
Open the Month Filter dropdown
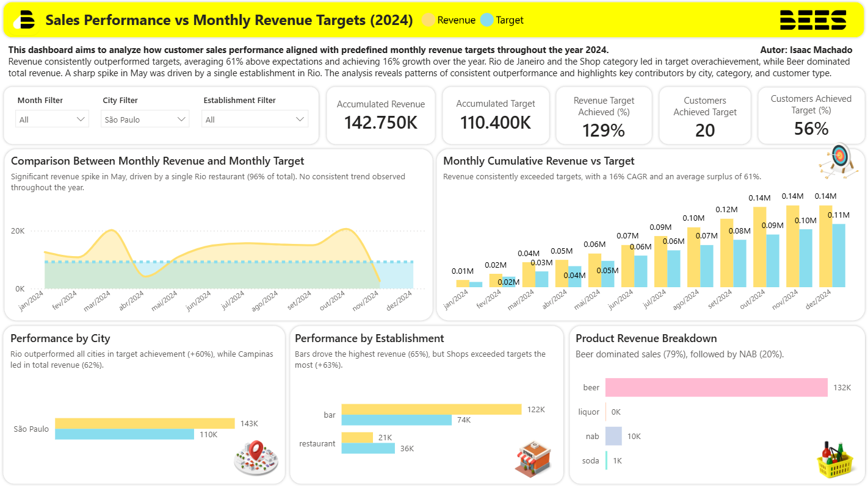52,120
